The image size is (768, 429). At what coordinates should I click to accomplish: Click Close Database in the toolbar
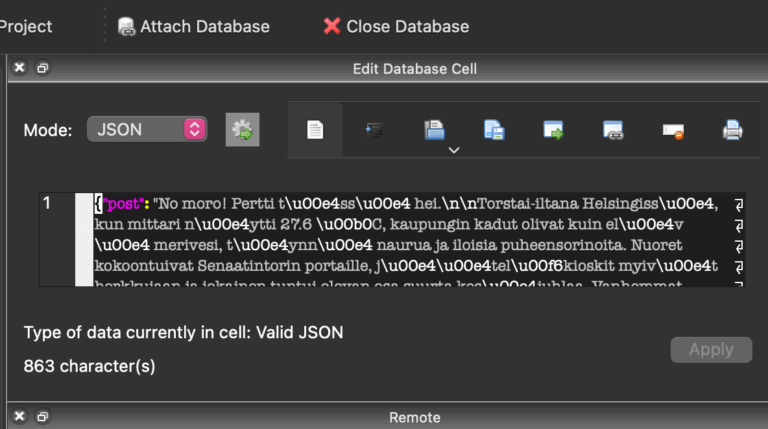[396, 26]
